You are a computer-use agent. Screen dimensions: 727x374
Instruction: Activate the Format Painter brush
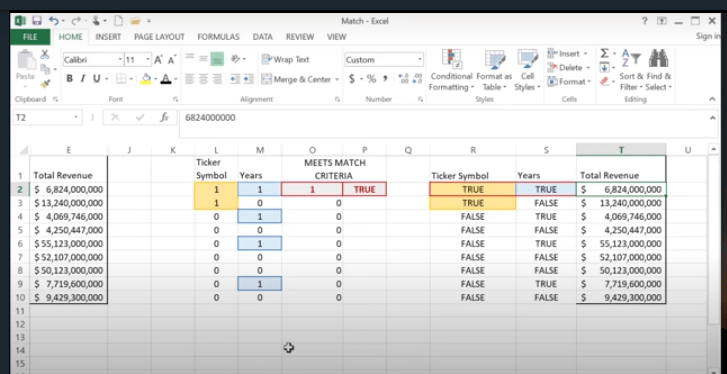point(45,84)
